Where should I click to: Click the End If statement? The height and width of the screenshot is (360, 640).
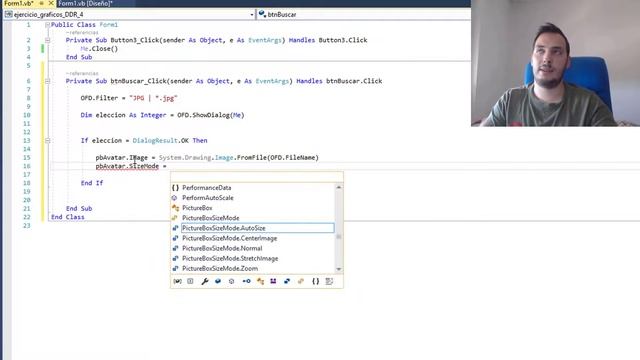pos(92,183)
